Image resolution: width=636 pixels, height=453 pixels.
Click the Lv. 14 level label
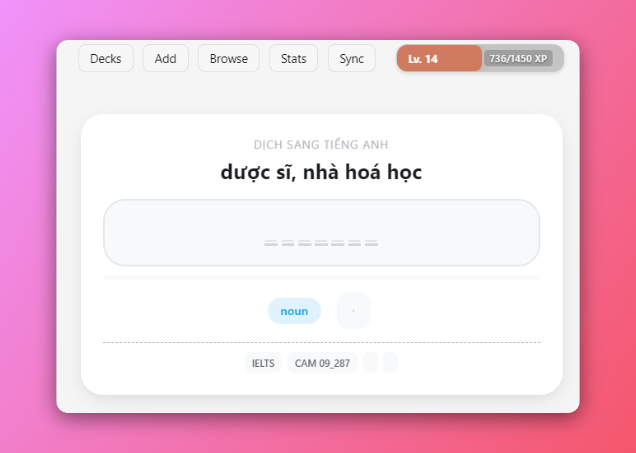(423, 59)
